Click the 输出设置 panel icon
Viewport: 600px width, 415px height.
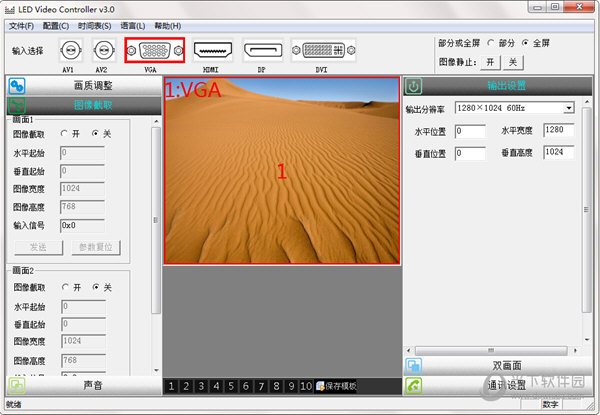pos(413,86)
